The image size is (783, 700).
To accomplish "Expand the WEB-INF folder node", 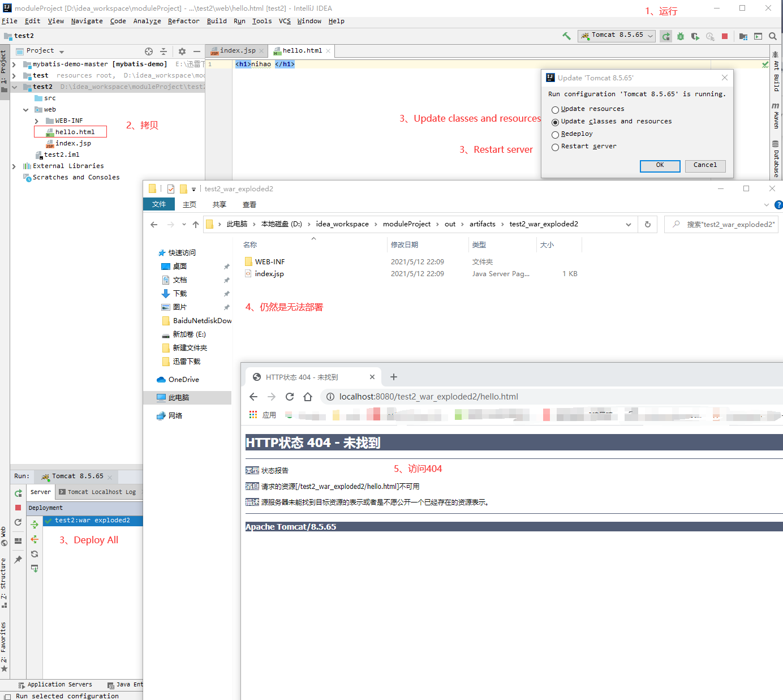I will point(37,121).
